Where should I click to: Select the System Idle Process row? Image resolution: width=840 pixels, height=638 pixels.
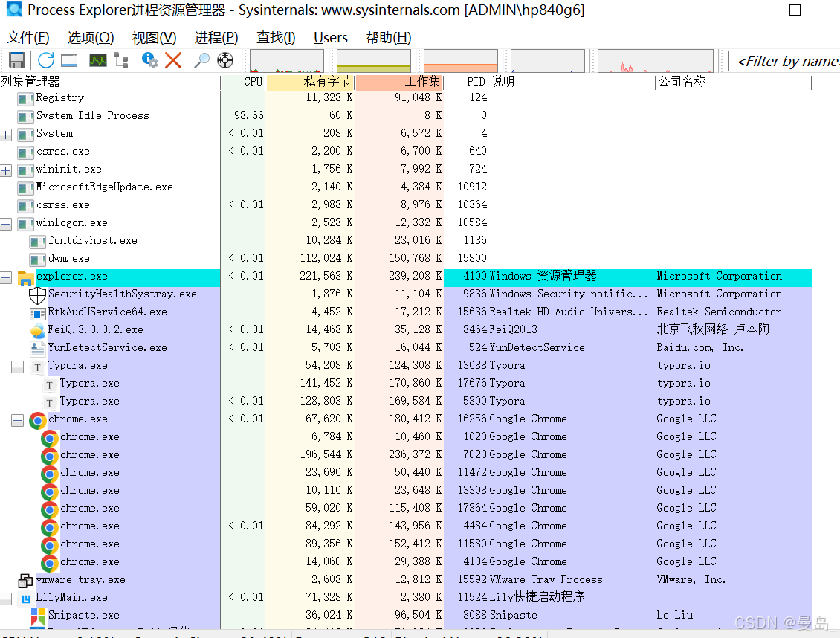tap(406, 115)
